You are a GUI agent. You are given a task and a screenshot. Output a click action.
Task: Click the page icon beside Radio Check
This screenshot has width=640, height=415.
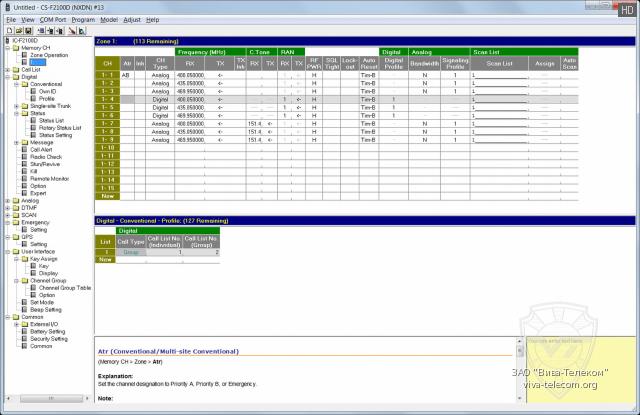tap(24, 157)
